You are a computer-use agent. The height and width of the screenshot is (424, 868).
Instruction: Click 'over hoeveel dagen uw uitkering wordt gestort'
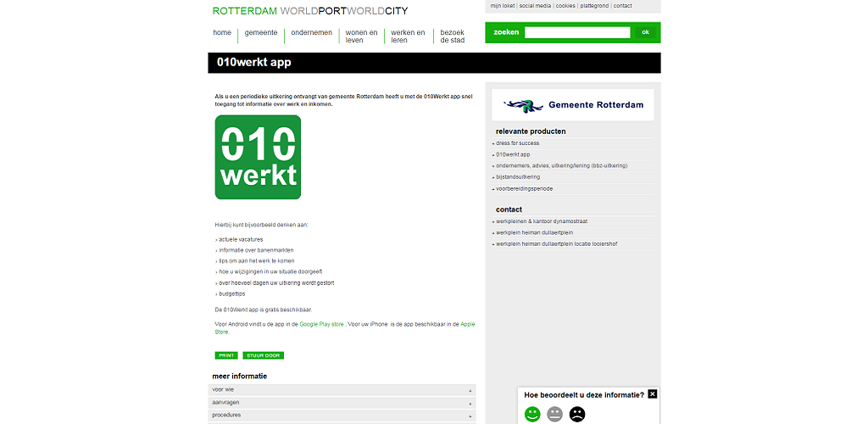click(276, 283)
